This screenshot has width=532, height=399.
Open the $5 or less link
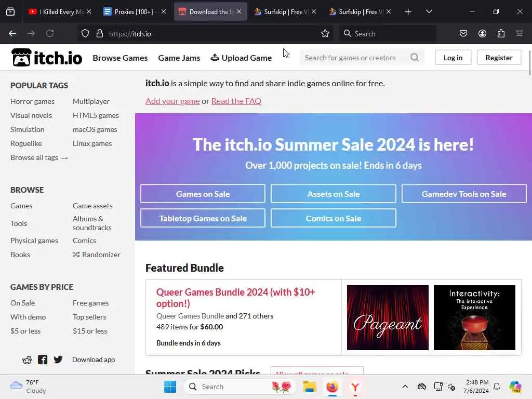click(x=25, y=331)
